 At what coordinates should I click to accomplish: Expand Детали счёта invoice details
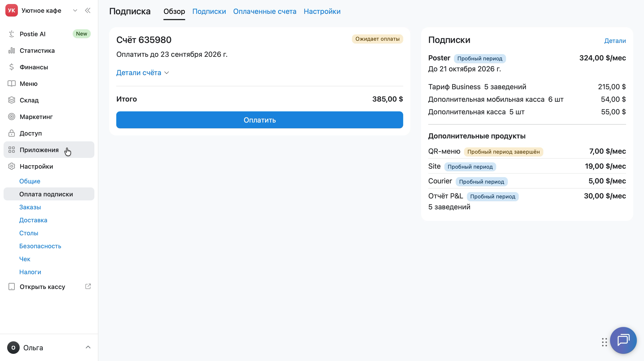(x=142, y=73)
